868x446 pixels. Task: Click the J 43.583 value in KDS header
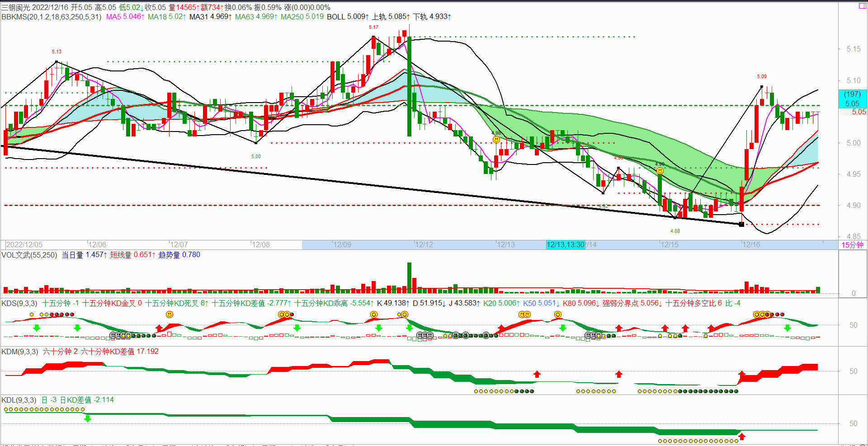click(x=464, y=303)
